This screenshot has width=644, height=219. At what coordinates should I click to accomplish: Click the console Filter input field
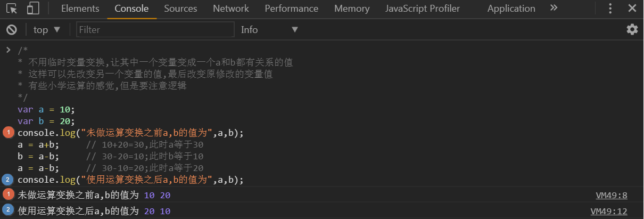click(x=155, y=30)
